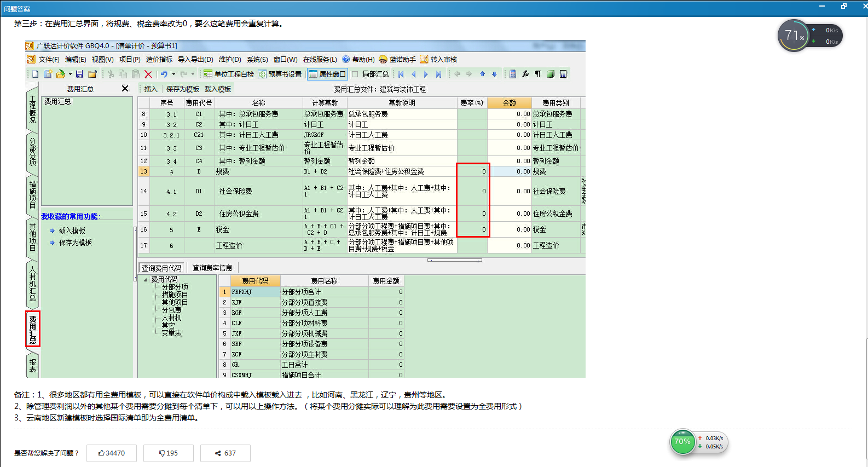Toggle the 属性窗口 property window button

[327, 74]
